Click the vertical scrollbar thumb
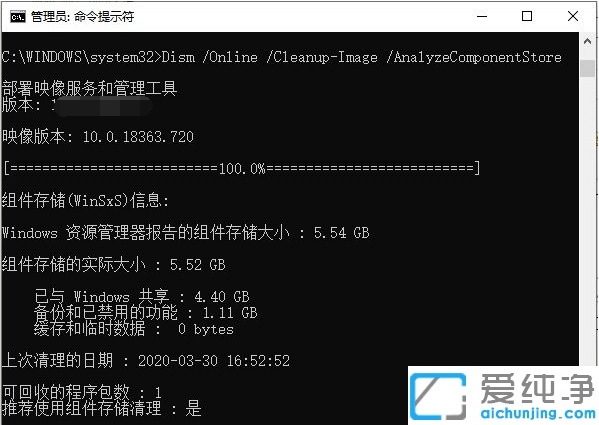This screenshot has width=599, height=425. point(588,69)
